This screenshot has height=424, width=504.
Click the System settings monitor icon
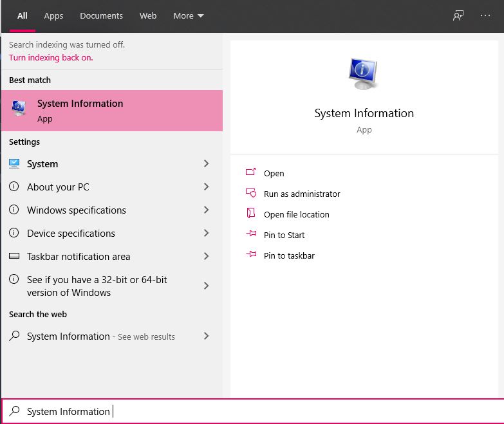[14, 163]
